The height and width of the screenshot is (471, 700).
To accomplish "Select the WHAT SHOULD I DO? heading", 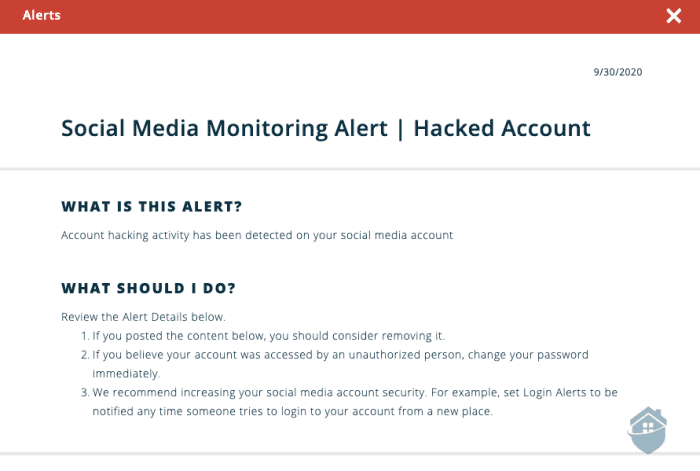I will click(148, 289).
